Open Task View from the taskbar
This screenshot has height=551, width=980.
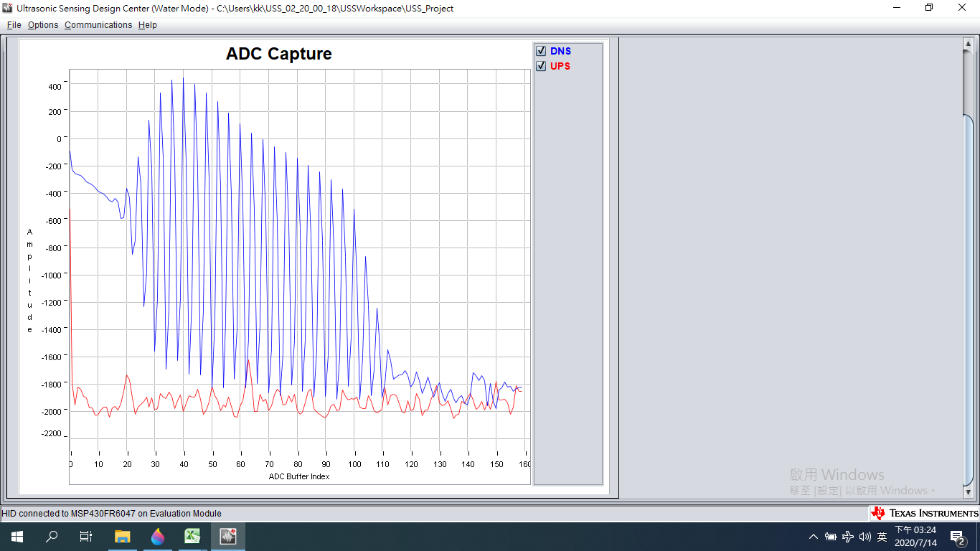pyautogui.click(x=86, y=537)
